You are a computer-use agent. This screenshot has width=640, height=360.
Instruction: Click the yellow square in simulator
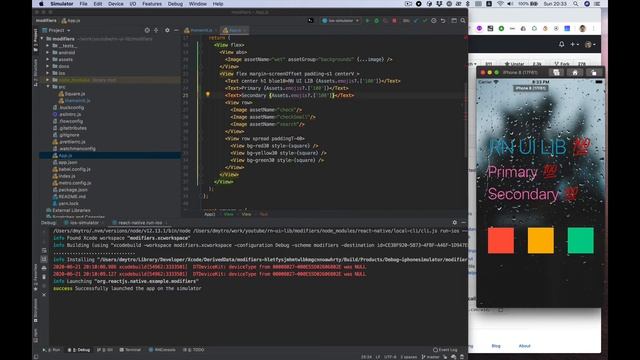tap(541, 240)
